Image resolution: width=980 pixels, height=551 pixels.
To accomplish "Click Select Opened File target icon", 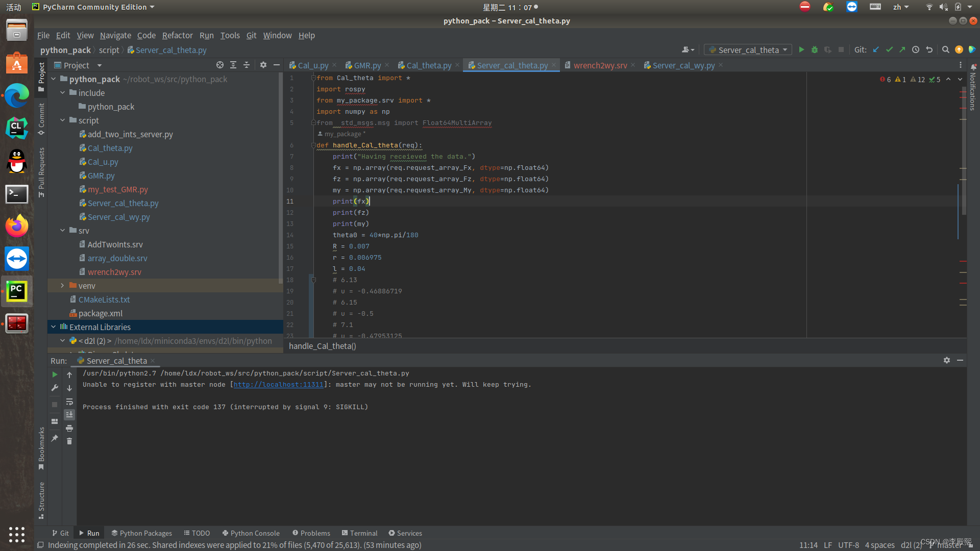I will (x=220, y=65).
